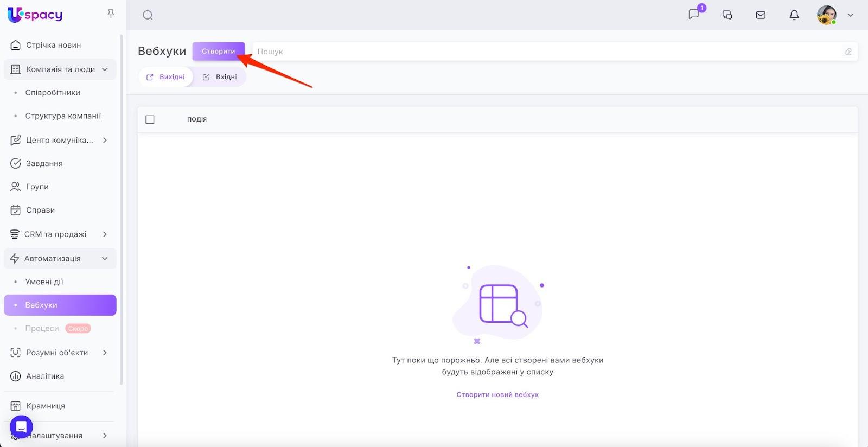Screen dimensions: 868x447
Task: Click the Uspacy logo
Action: pos(35,15)
